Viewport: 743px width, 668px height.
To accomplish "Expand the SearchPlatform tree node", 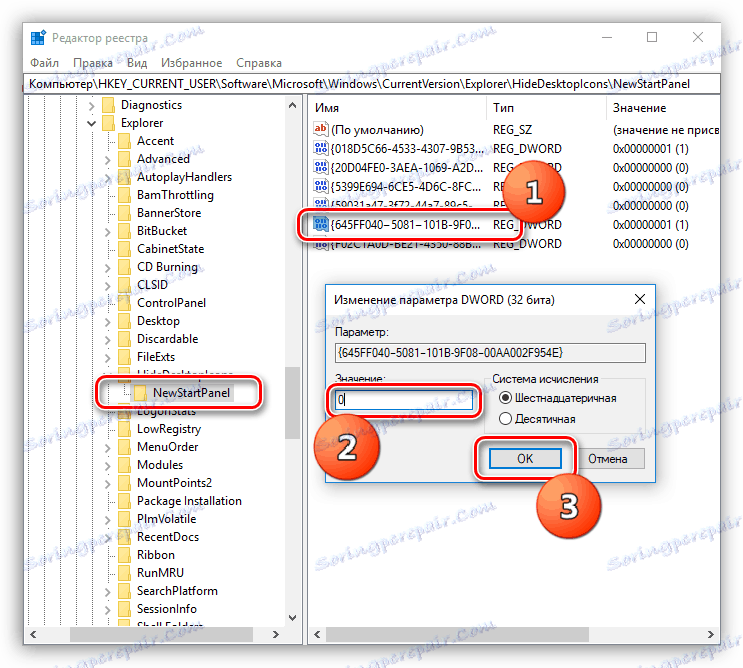I will pos(108,591).
